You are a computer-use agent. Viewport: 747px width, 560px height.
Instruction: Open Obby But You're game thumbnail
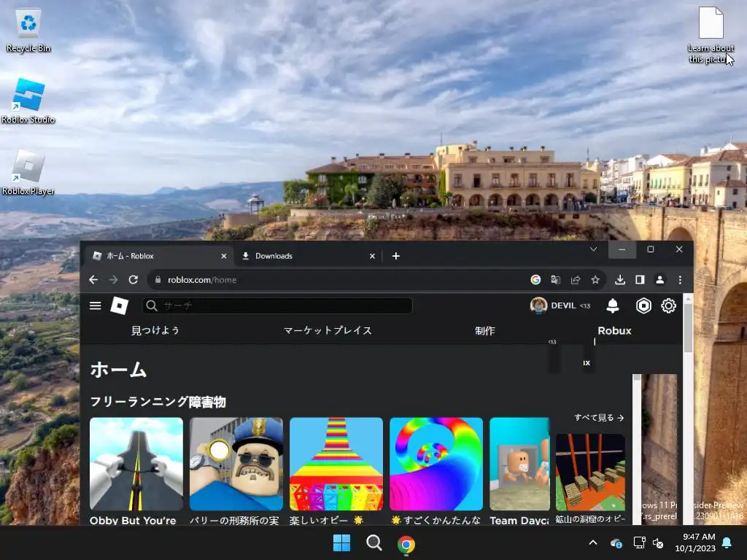pos(136,464)
